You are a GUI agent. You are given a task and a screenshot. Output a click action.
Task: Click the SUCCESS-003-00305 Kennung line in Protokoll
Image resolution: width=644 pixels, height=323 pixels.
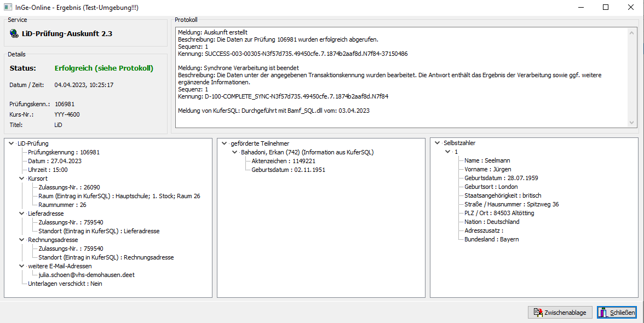click(293, 54)
